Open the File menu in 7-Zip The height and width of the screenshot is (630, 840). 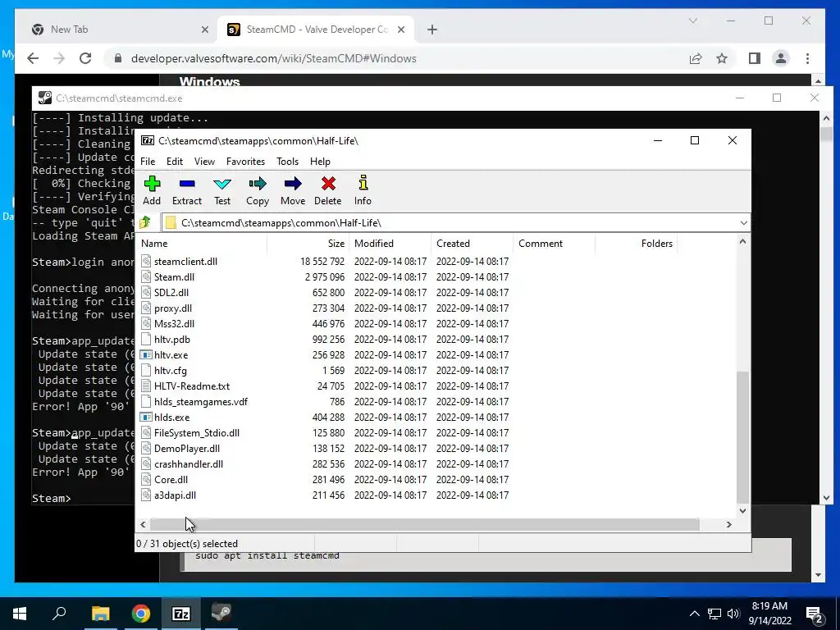click(148, 162)
